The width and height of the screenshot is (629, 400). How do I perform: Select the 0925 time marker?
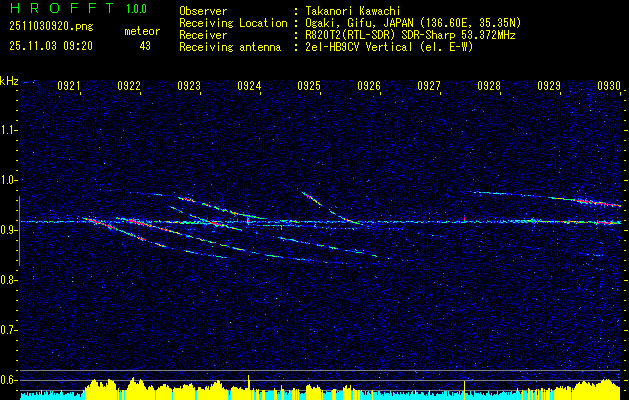pos(309,85)
